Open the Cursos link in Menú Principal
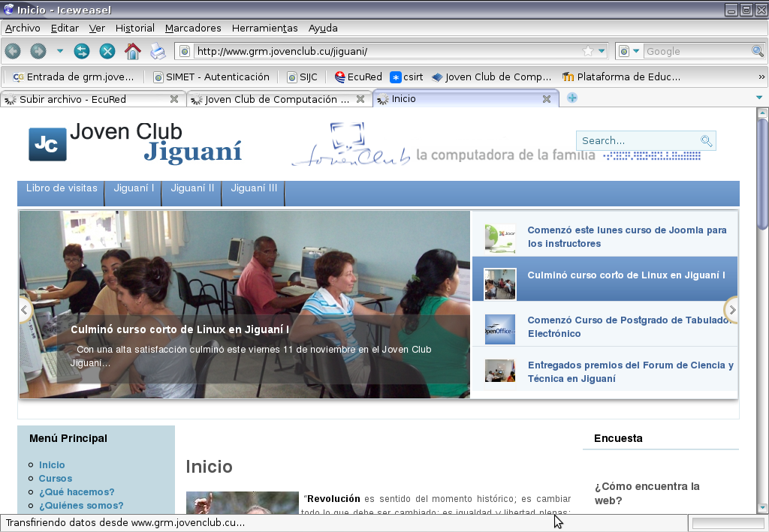 pos(56,478)
